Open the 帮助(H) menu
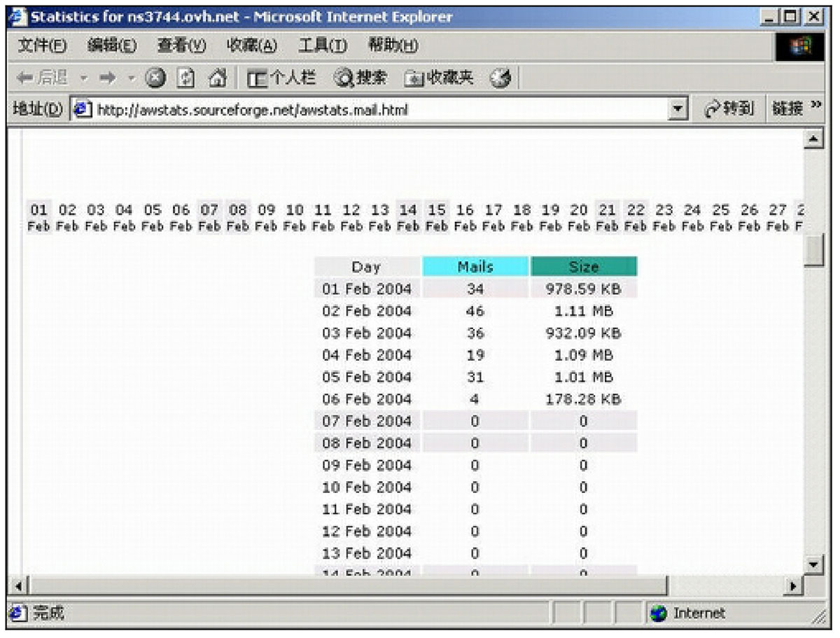Screen dimensions: 840x638 click(393, 46)
